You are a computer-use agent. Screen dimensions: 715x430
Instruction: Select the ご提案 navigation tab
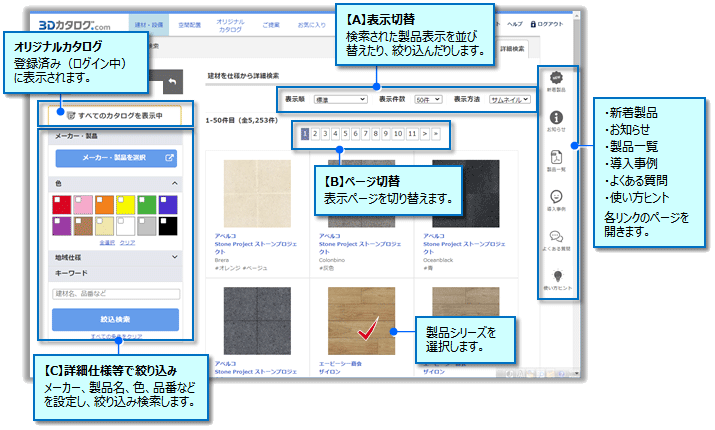[271, 25]
